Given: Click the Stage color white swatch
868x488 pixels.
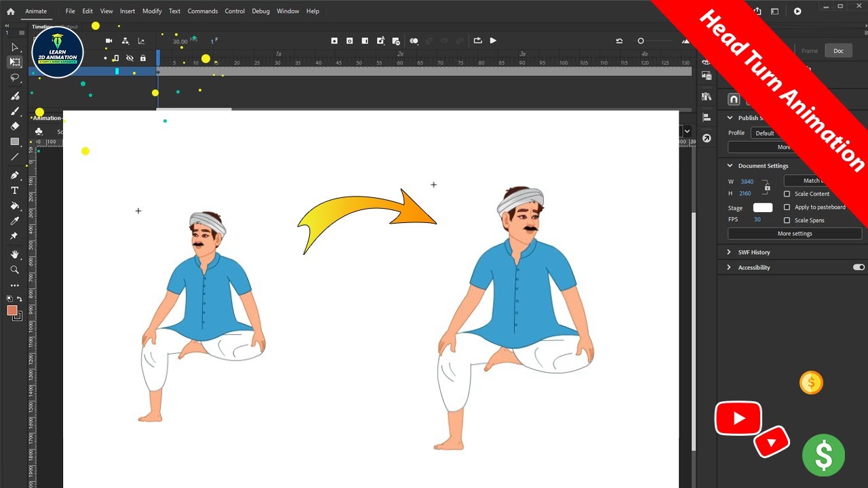Looking at the screenshot, I should (763, 207).
